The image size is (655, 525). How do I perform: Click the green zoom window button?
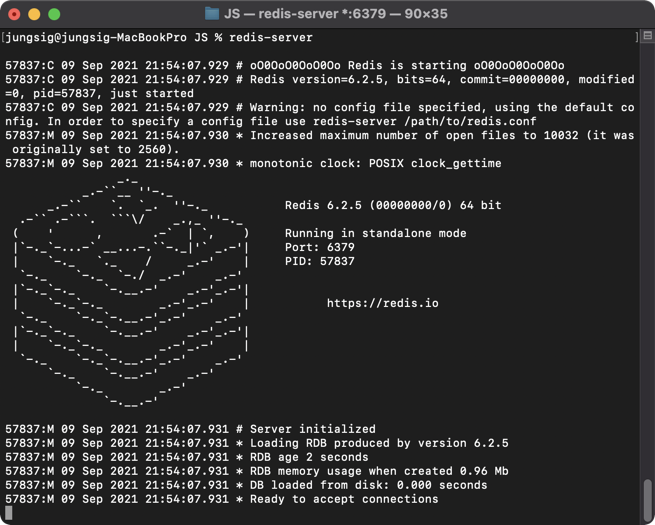click(x=54, y=14)
